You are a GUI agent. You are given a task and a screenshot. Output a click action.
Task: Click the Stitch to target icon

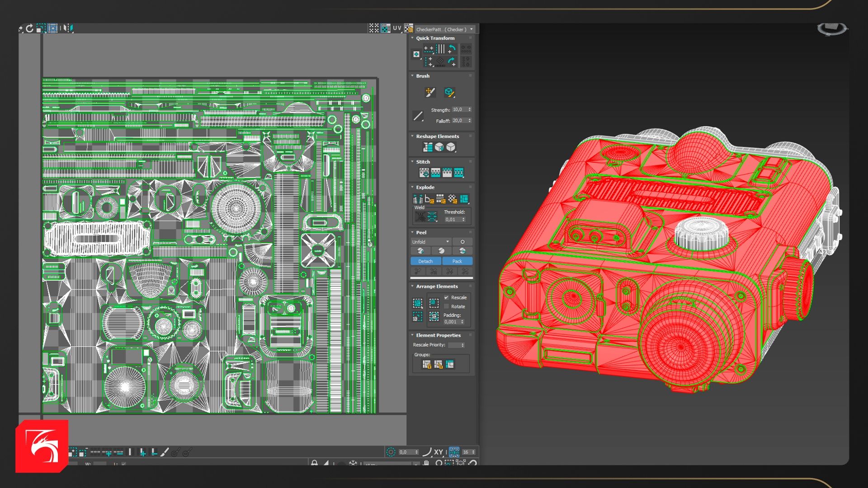point(424,173)
